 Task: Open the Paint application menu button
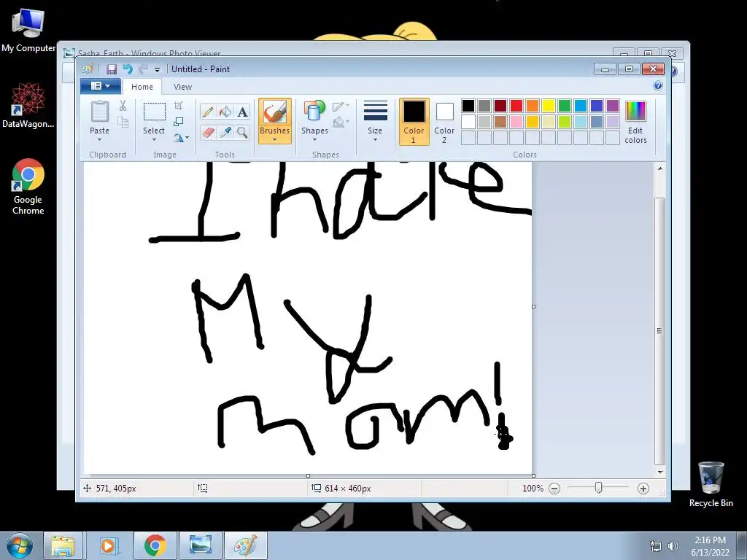point(100,86)
